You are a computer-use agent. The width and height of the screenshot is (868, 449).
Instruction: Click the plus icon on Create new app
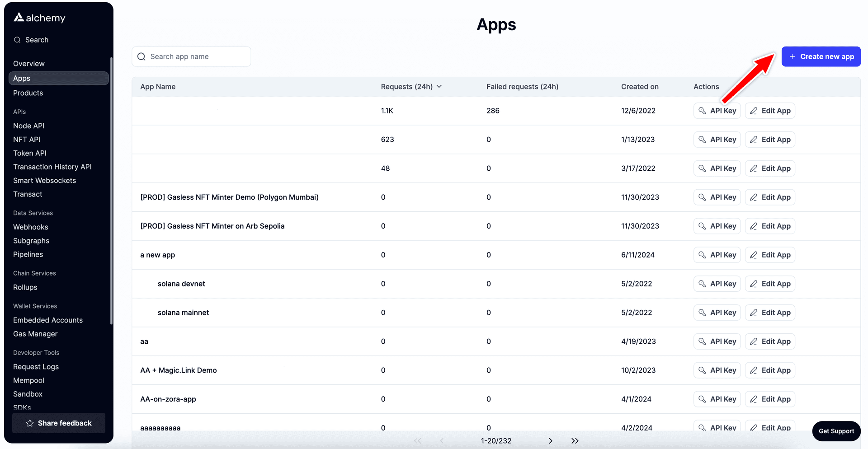pyautogui.click(x=792, y=56)
